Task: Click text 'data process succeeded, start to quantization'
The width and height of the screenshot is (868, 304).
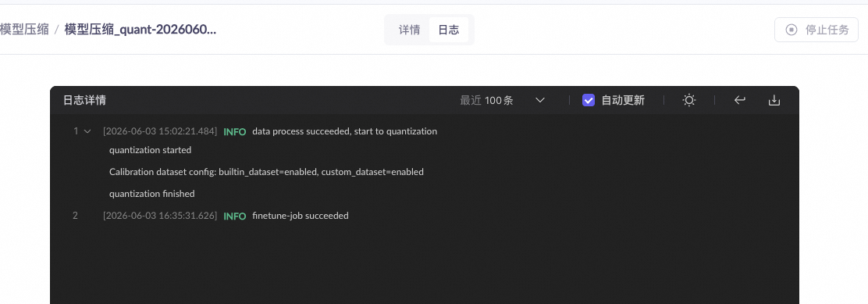Action: click(345, 131)
